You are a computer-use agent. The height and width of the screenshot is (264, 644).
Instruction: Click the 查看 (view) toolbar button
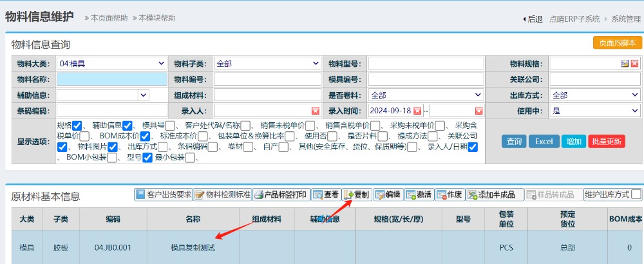pos(327,194)
